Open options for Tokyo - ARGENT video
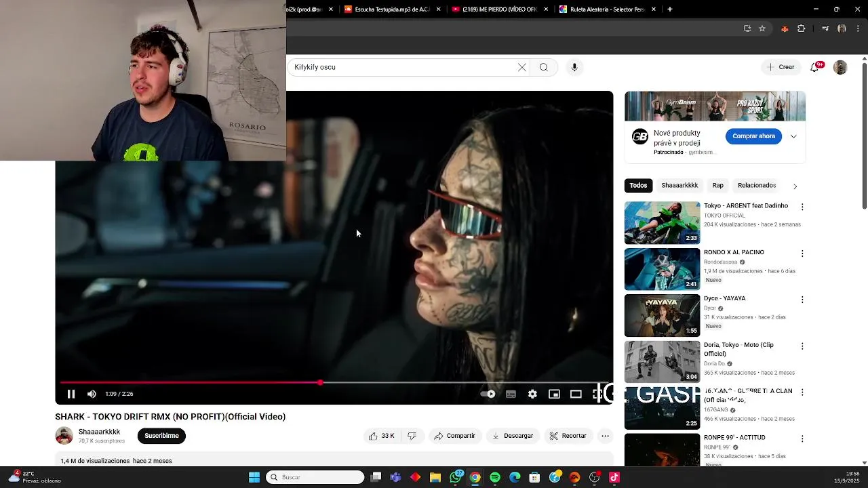Screen dimensions: 868x488 tap(802, 207)
